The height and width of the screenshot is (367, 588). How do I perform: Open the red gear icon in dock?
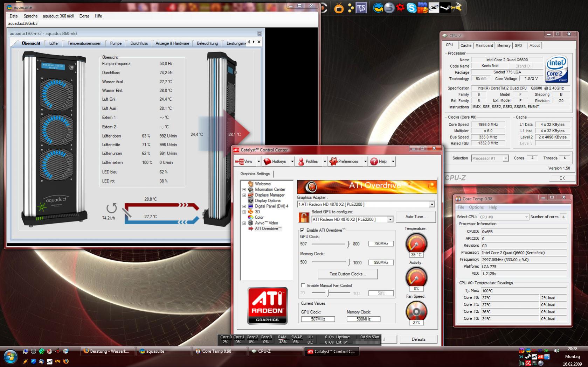(400, 8)
